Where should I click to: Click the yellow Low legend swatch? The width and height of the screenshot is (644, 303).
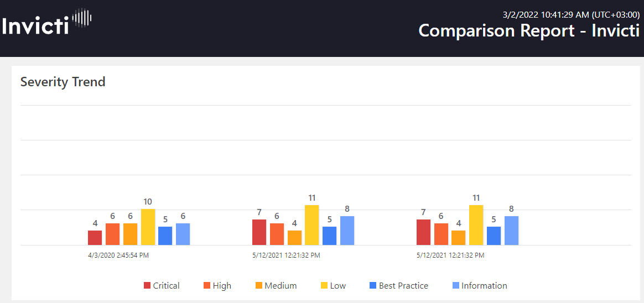pos(324,286)
